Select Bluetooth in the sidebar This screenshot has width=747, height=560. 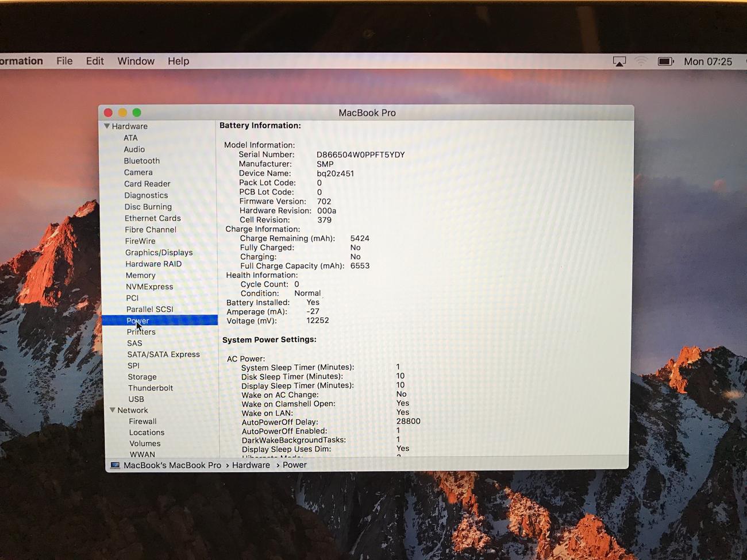click(141, 161)
